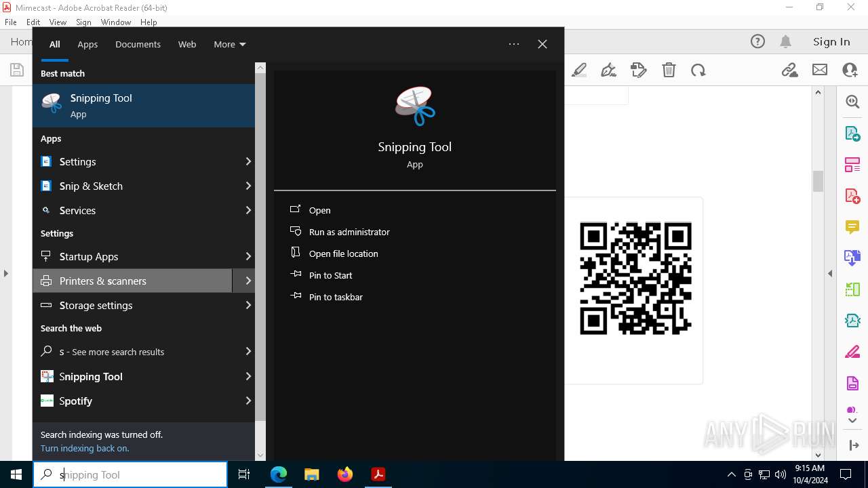
Task: Click the Firefox taskbar icon
Action: pos(345,474)
